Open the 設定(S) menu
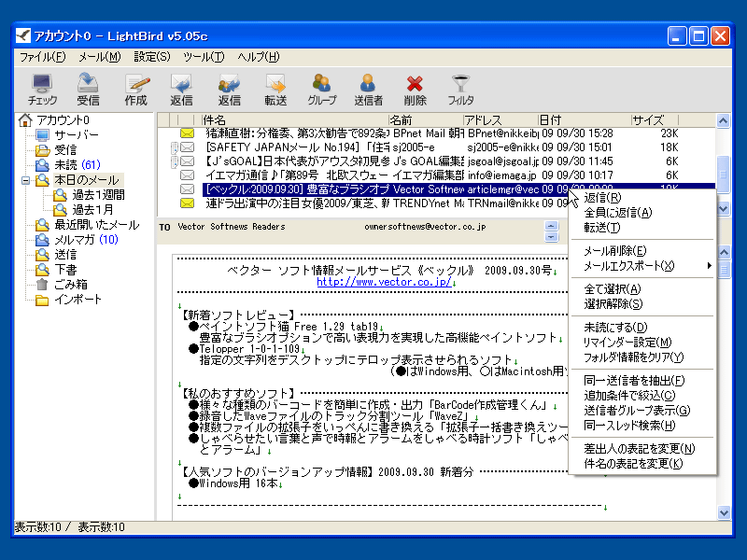Screen dimensions: 747x560 152,57
